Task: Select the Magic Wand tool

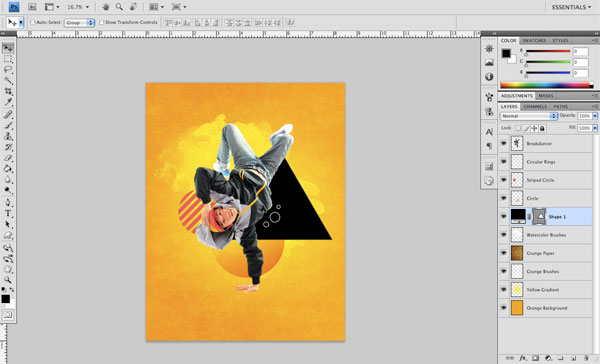Action: (8, 80)
